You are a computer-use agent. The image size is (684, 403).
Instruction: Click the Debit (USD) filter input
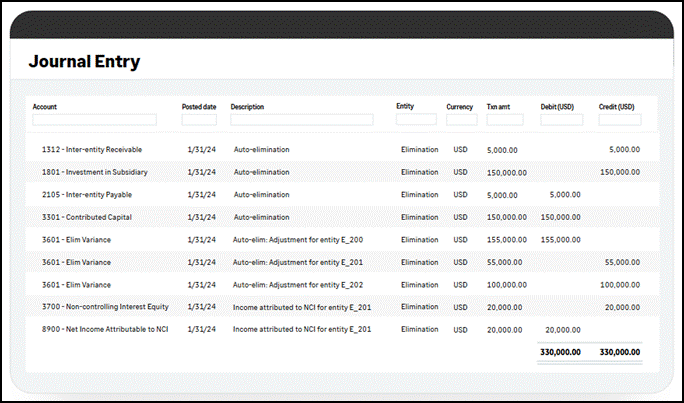[x=561, y=120]
